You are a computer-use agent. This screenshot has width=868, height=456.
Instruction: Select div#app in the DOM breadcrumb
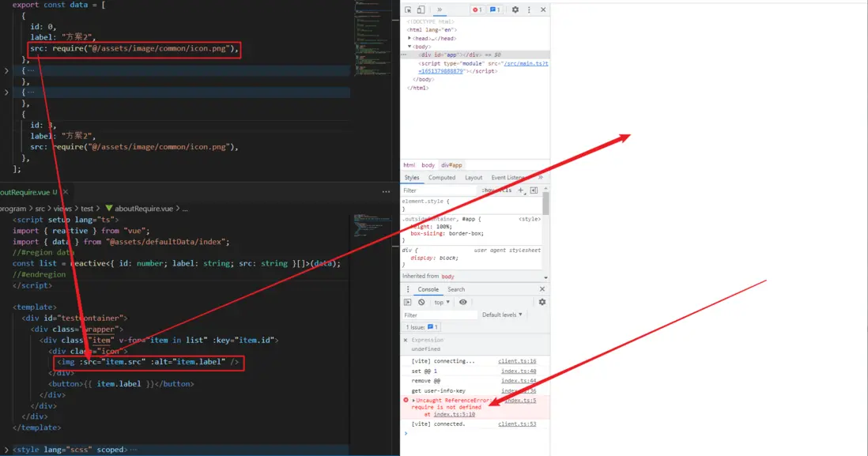pyautogui.click(x=451, y=165)
